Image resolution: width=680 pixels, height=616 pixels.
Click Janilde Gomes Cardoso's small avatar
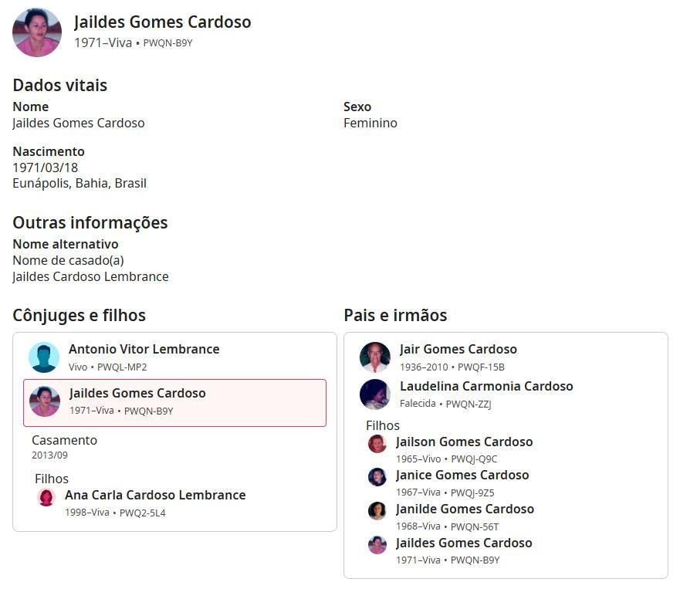[377, 511]
